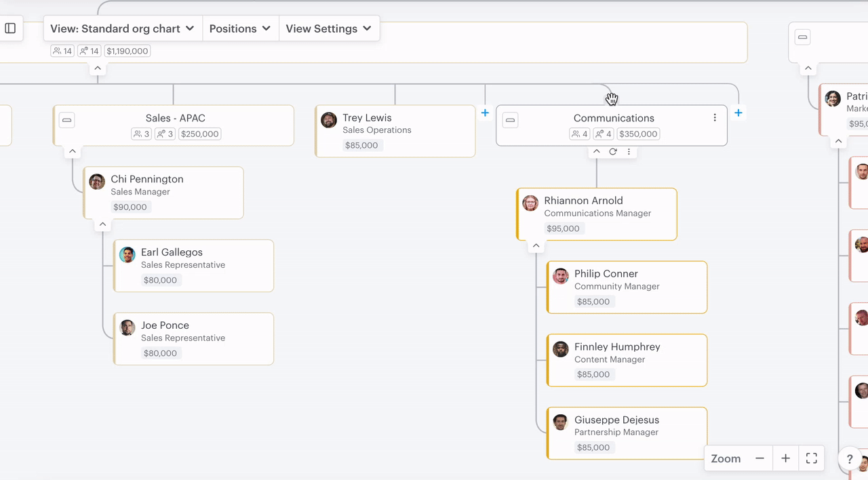Click the $350,000 budget badge on Communications

(638, 134)
